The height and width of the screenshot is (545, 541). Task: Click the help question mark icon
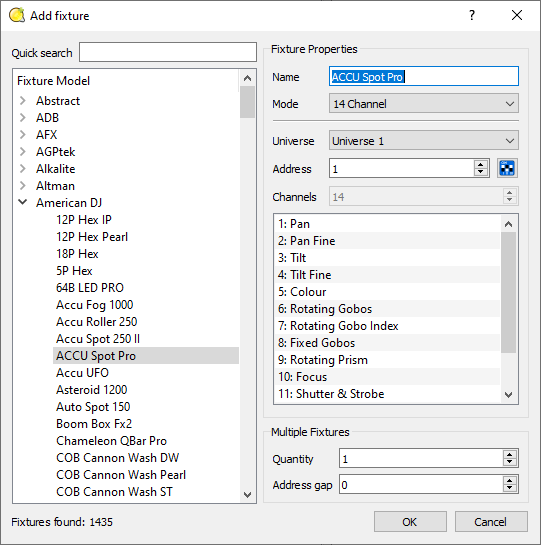click(472, 15)
